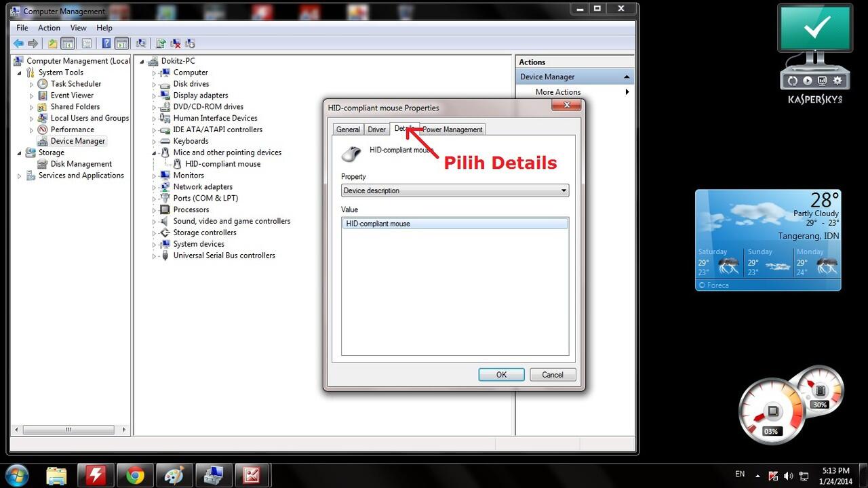The width and height of the screenshot is (868, 488).
Task: Select Device Manager in the left tree
Action: (x=78, y=141)
